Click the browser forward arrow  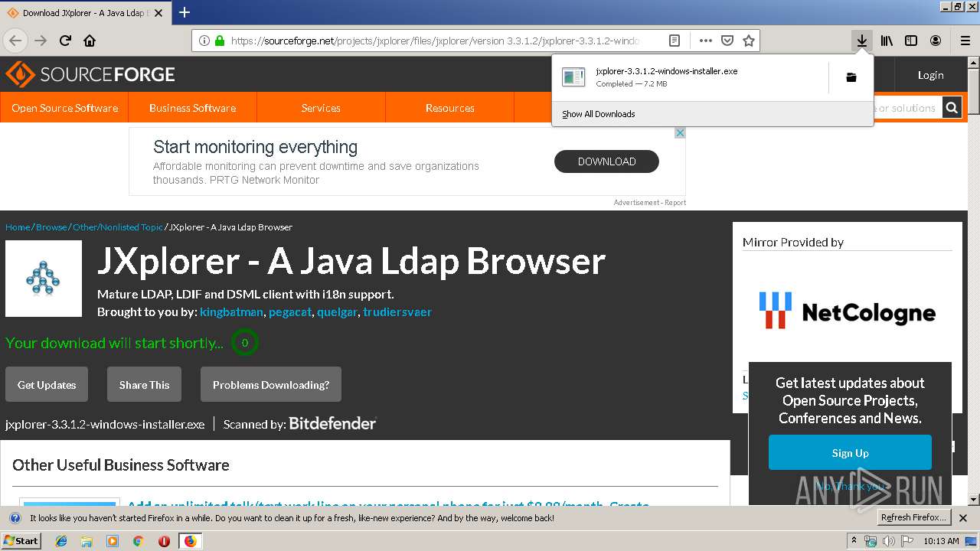[41, 41]
